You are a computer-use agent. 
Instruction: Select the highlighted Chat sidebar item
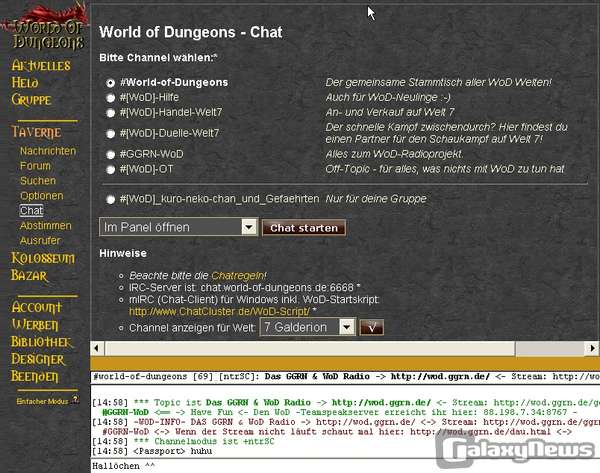[32, 210]
